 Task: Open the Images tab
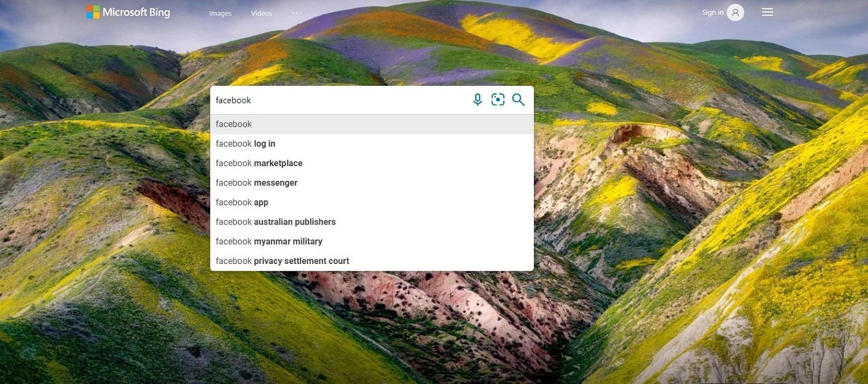coord(220,13)
